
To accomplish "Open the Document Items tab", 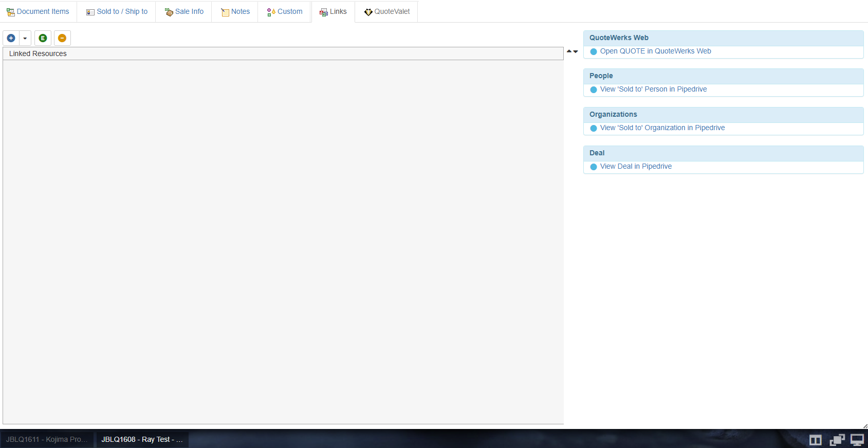I will (38, 11).
